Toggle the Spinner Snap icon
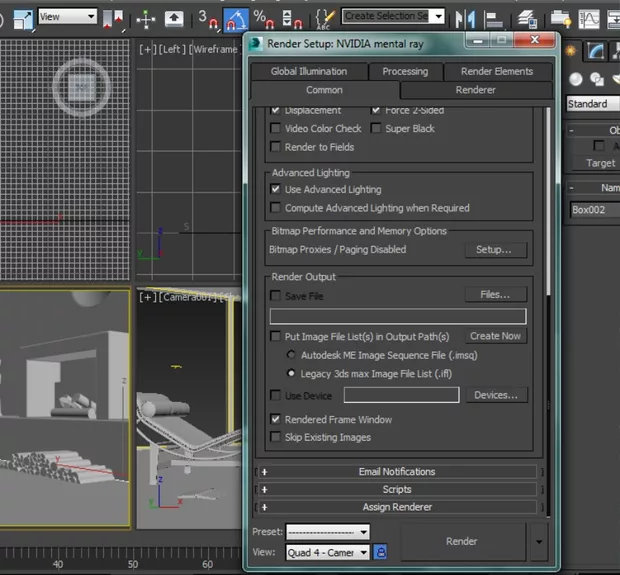Screen dimensions: 620x575 click(293, 19)
